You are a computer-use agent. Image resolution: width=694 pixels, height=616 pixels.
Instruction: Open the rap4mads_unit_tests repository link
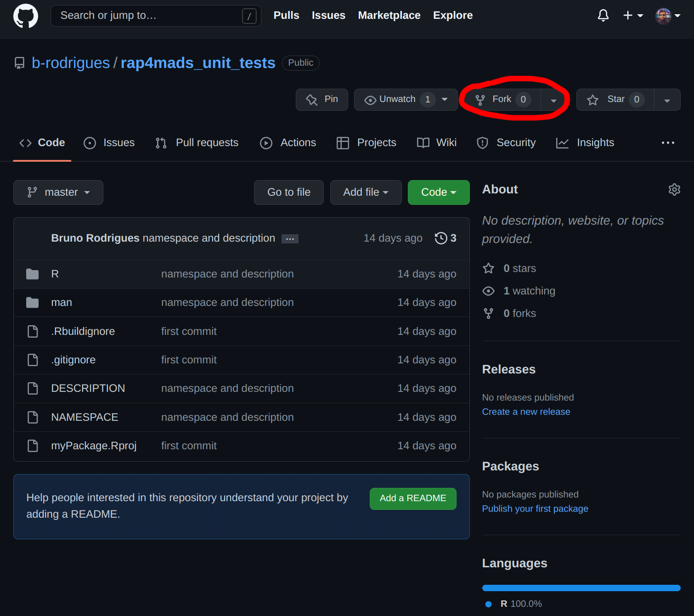tap(198, 62)
